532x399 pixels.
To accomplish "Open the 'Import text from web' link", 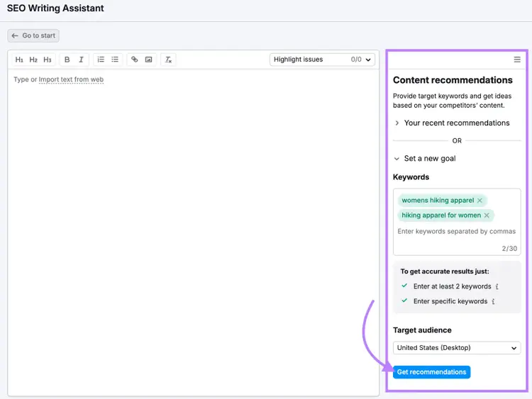I will tap(71, 79).
